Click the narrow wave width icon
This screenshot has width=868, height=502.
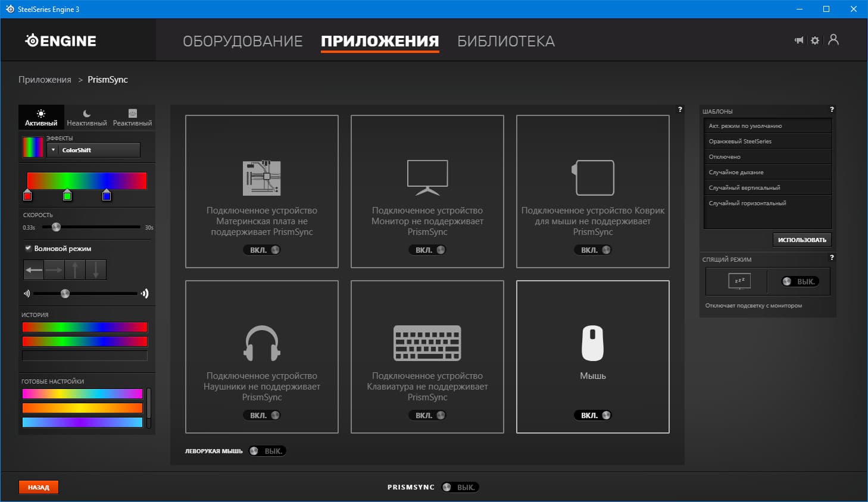pyautogui.click(x=26, y=293)
